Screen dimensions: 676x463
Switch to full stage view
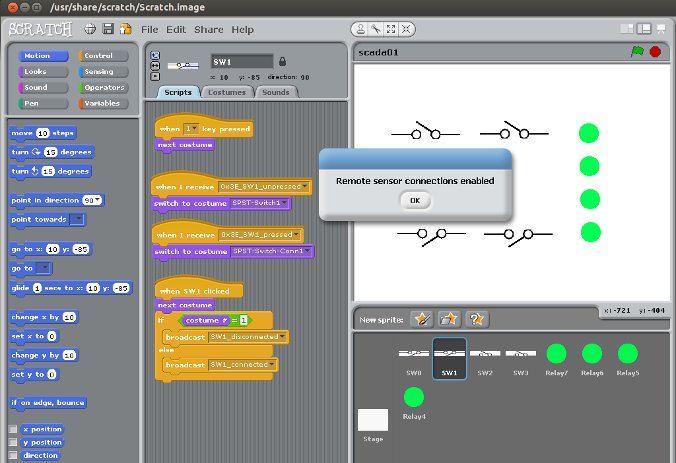tap(644, 29)
